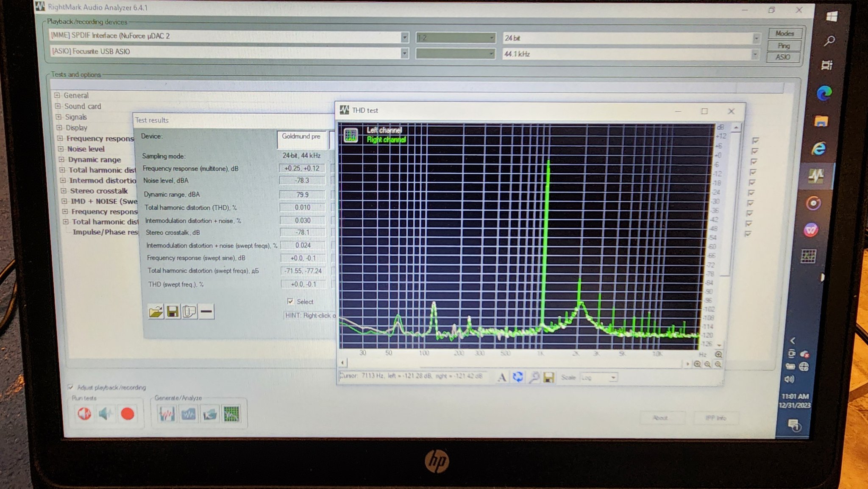
Task: Uncheck the IMD + NOISE swept test checkbox
Action: click(750, 203)
